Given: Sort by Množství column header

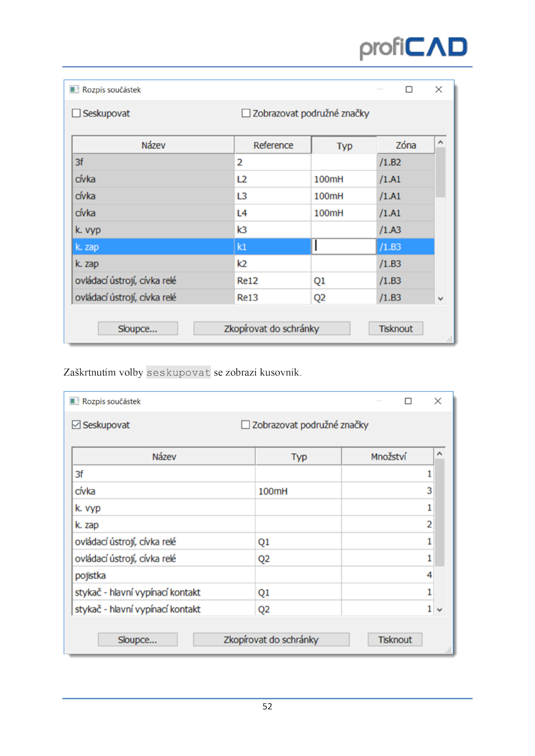Looking at the screenshot, I should pos(388,457).
